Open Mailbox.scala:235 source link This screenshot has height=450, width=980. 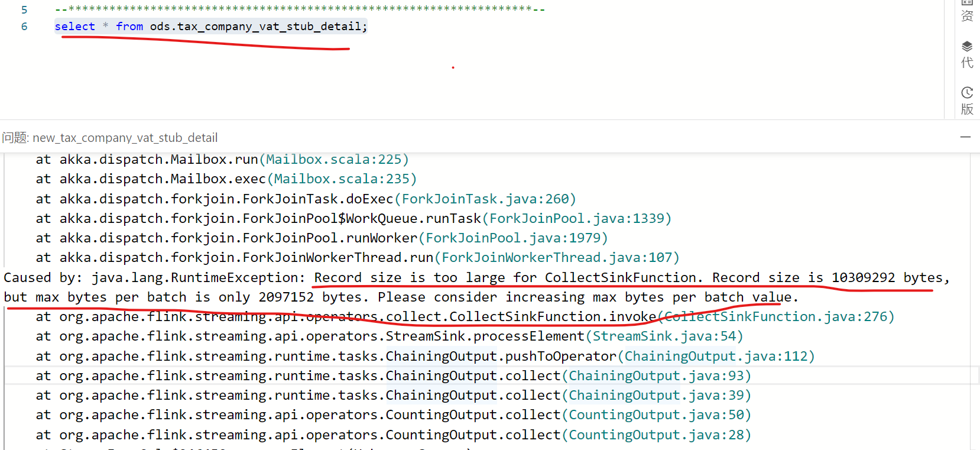(342, 179)
